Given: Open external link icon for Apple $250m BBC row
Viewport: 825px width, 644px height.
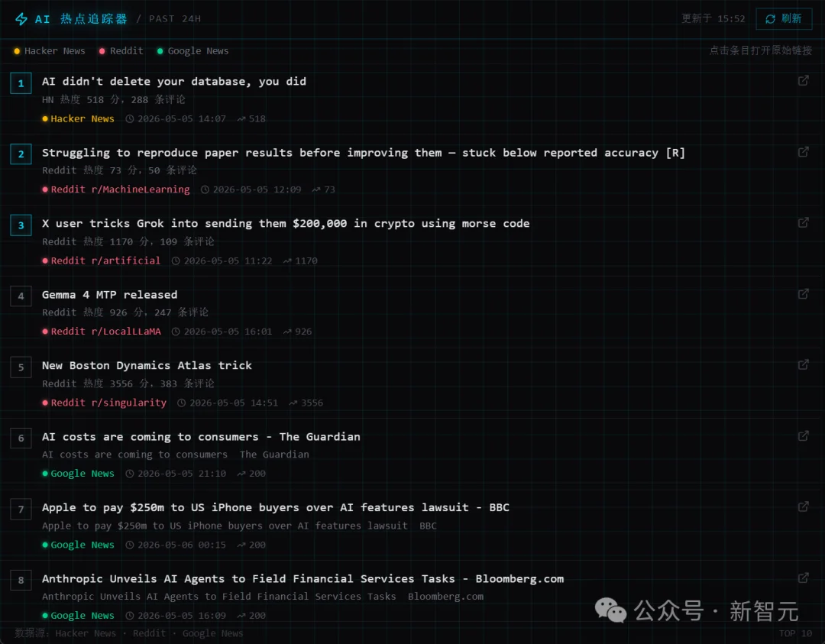Looking at the screenshot, I should pyautogui.click(x=803, y=506).
